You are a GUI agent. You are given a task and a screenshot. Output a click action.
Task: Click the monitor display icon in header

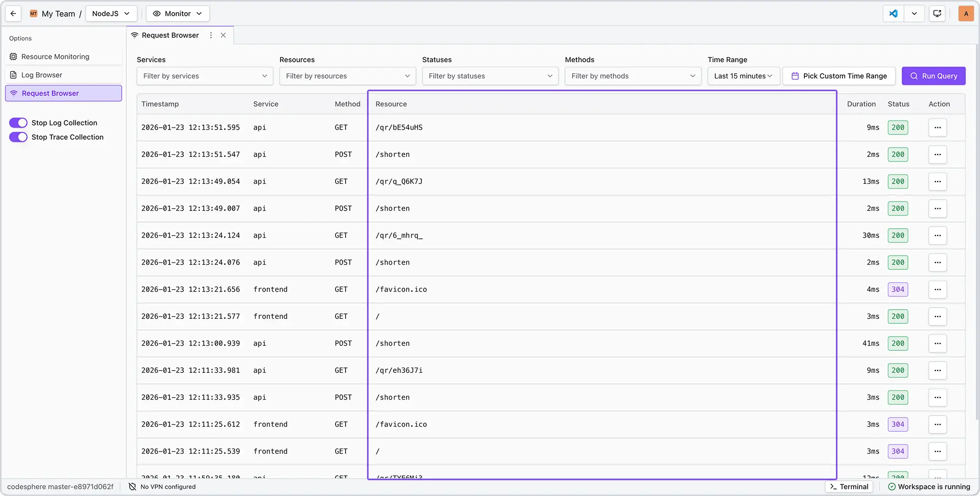tap(937, 14)
